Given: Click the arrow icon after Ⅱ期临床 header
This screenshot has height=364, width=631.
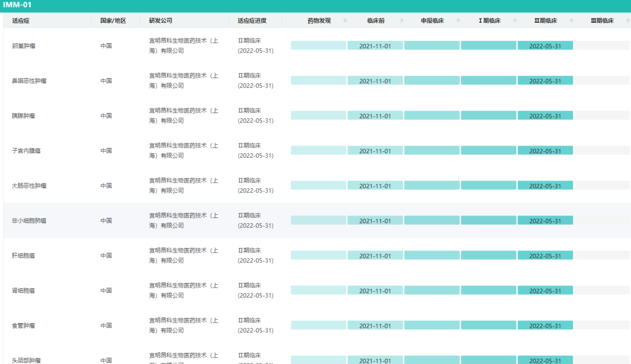Looking at the screenshot, I should tap(572, 21).
